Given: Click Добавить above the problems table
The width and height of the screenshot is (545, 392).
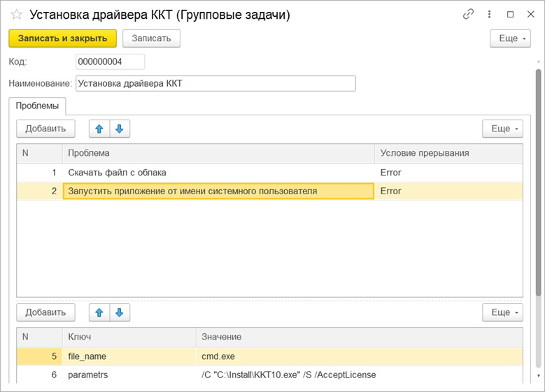Looking at the screenshot, I should click(45, 129).
